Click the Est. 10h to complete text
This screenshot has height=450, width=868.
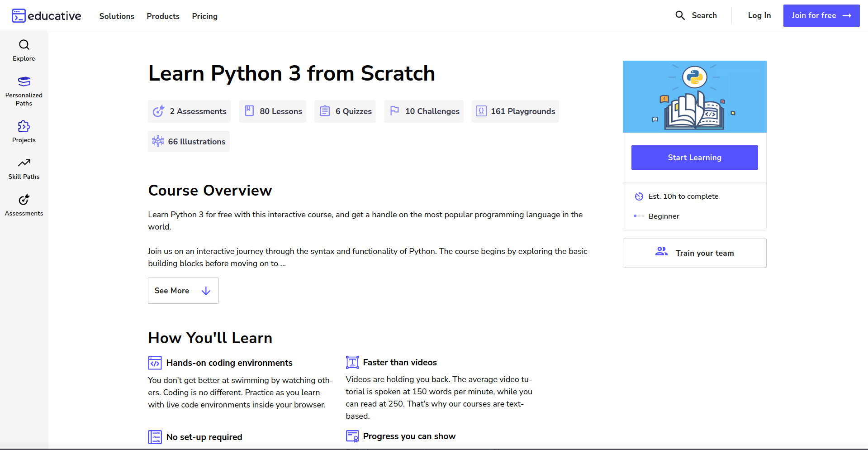(x=683, y=196)
